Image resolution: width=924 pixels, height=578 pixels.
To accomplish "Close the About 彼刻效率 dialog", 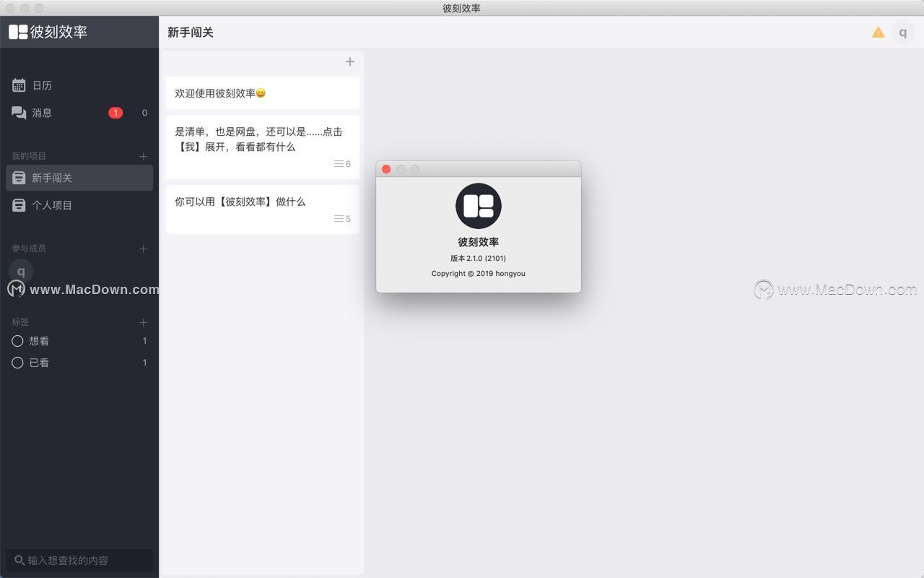I will pyautogui.click(x=386, y=169).
